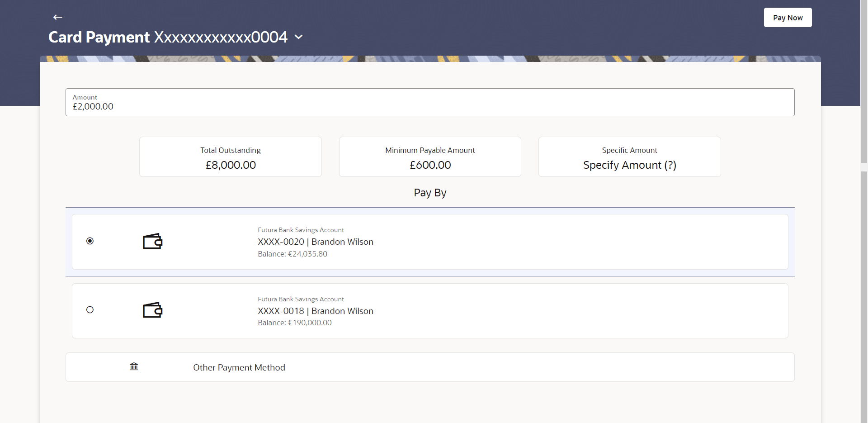868x423 pixels.
Task: Click "Balance: €24,035.80" text
Action: 292,254
